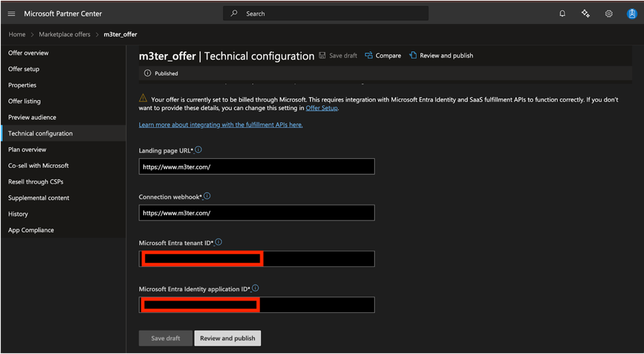Click the bottom Save draft button
The width and height of the screenshot is (644, 354).
[x=166, y=338]
